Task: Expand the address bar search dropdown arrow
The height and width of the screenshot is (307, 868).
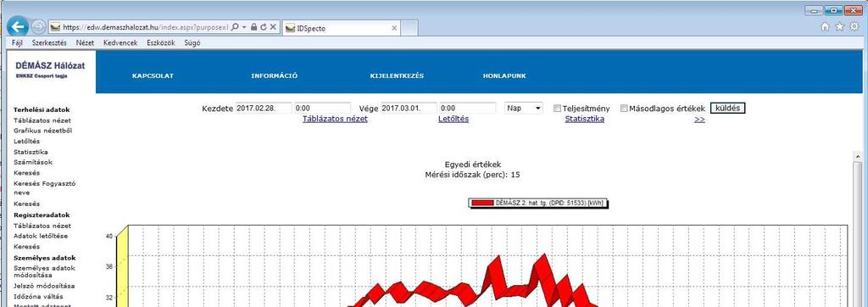Action: [244, 26]
